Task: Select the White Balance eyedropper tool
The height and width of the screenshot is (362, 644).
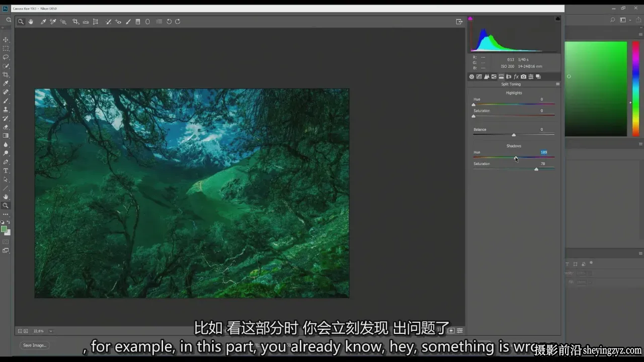Action: click(43, 22)
